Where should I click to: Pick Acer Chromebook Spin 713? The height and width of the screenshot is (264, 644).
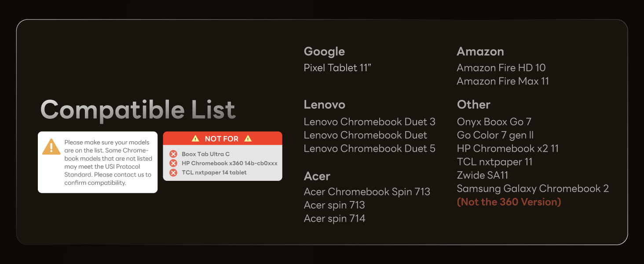367,192
